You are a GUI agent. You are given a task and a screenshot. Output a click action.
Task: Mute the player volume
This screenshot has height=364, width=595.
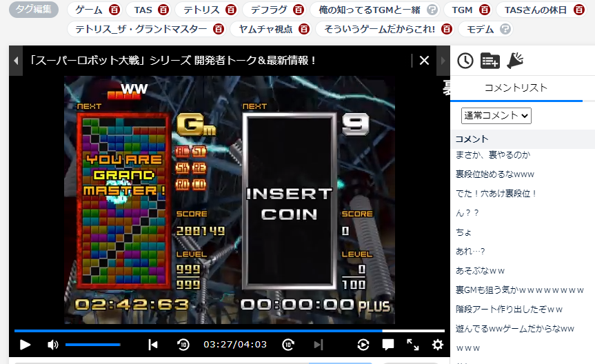pos(53,345)
